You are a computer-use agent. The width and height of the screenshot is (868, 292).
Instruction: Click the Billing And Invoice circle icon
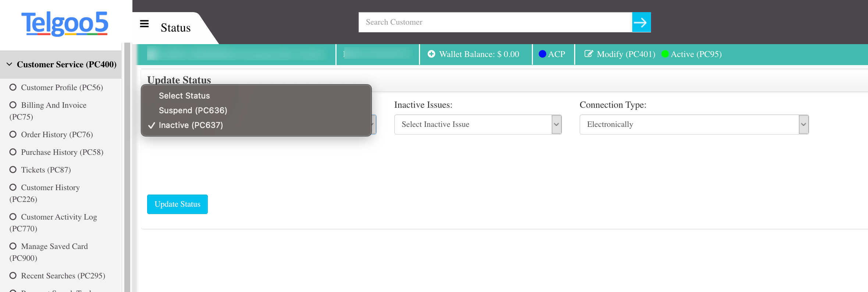coord(13,105)
